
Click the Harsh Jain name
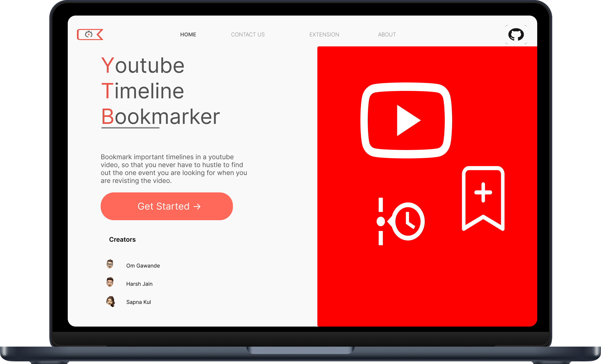click(139, 284)
